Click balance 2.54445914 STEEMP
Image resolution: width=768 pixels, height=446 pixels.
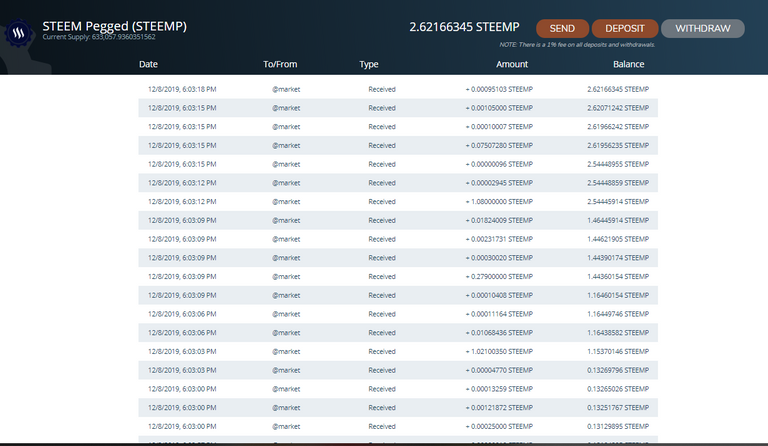[618, 202]
